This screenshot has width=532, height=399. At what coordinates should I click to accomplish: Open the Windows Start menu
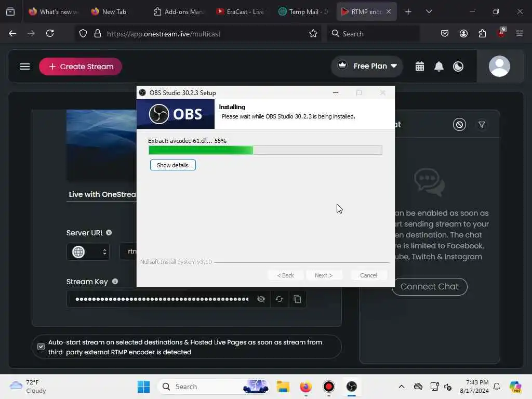click(x=143, y=387)
